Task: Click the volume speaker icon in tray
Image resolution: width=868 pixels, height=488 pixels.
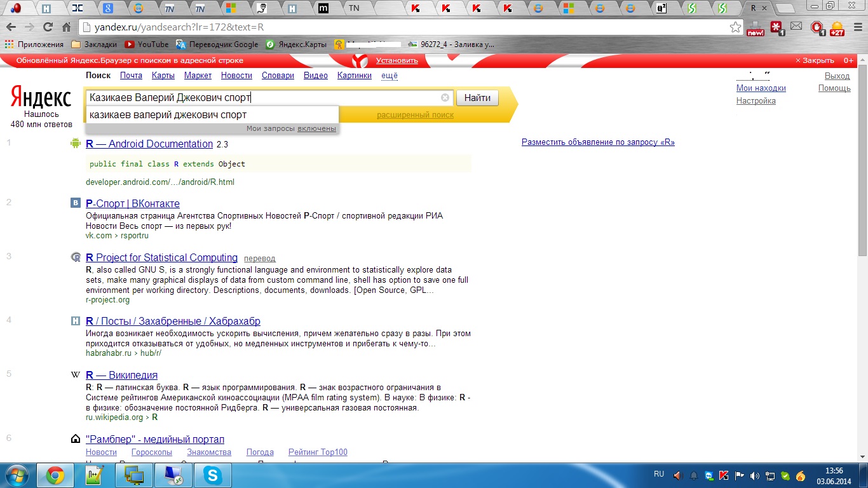Action: coord(754,475)
